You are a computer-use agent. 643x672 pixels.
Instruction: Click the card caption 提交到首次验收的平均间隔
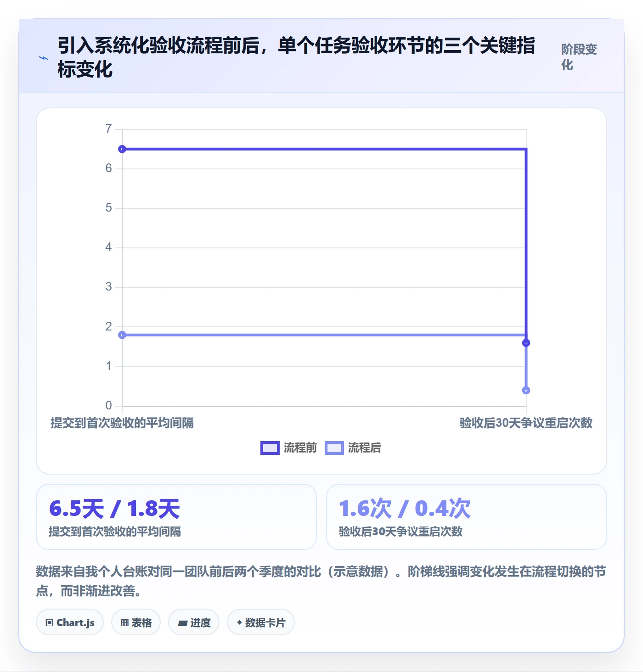(115, 532)
